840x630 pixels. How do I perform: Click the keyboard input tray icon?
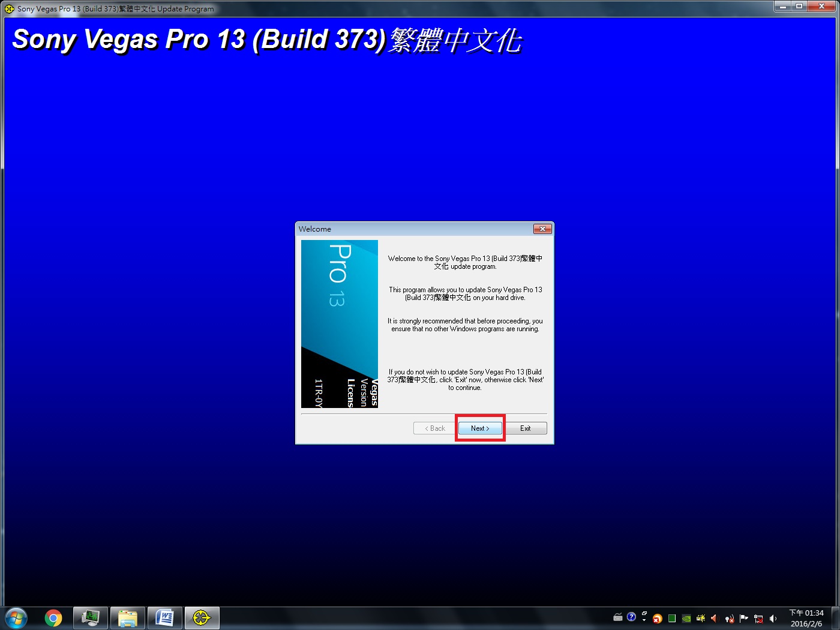click(x=618, y=617)
